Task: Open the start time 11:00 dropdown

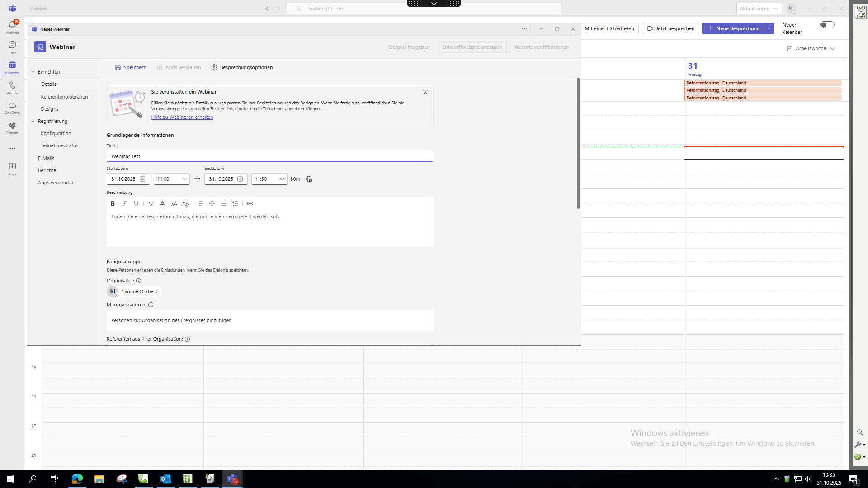Action: click(172, 179)
